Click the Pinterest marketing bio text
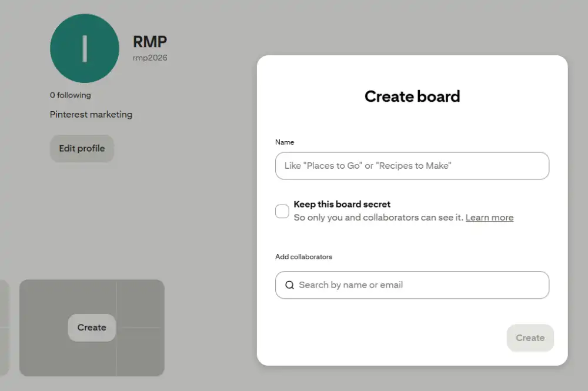This screenshot has height=391, width=588. pyautogui.click(x=91, y=114)
